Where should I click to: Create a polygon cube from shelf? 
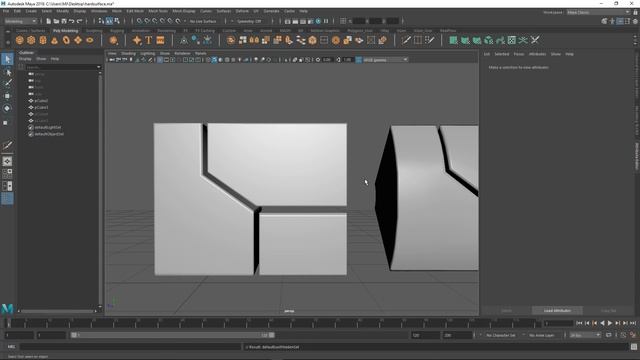[31, 40]
